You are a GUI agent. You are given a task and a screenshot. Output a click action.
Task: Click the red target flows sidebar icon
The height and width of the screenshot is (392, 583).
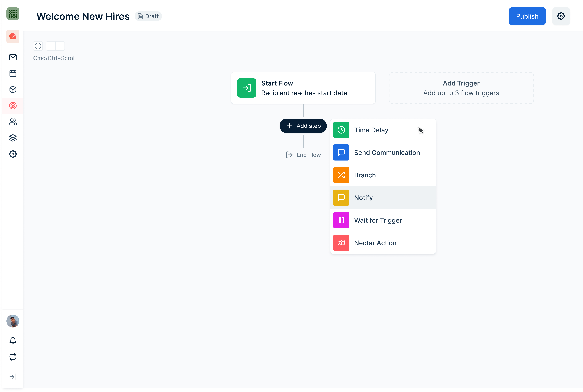(13, 106)
